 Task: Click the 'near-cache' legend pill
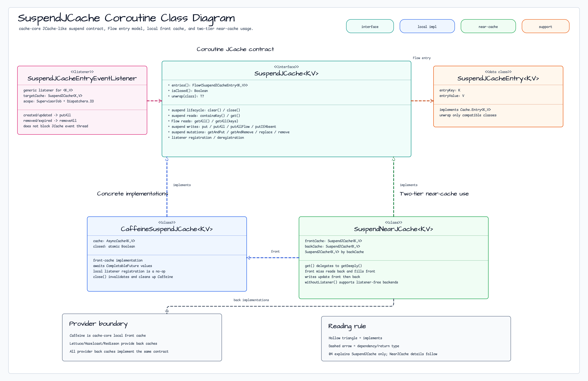pos(488,26)
